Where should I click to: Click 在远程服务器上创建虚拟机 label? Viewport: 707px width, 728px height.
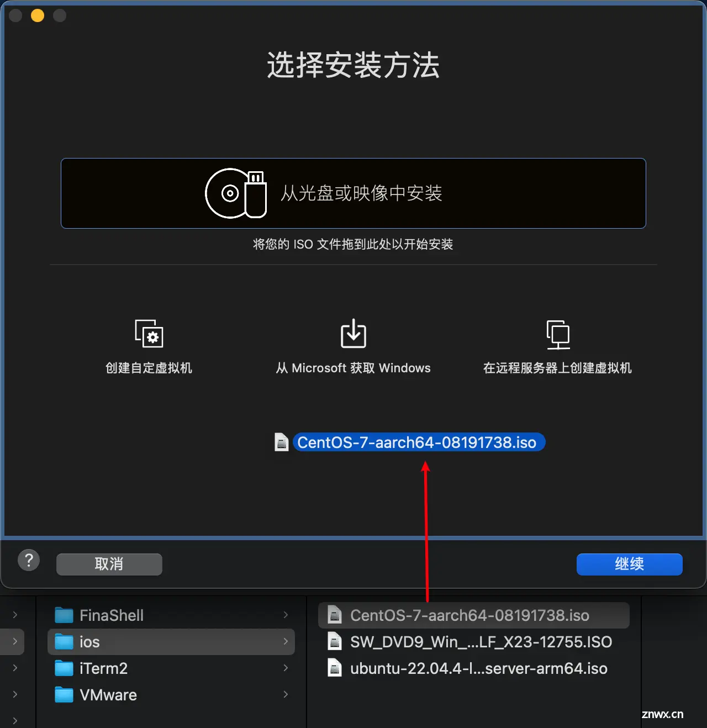pyautogui.click(x=558, y=368)
